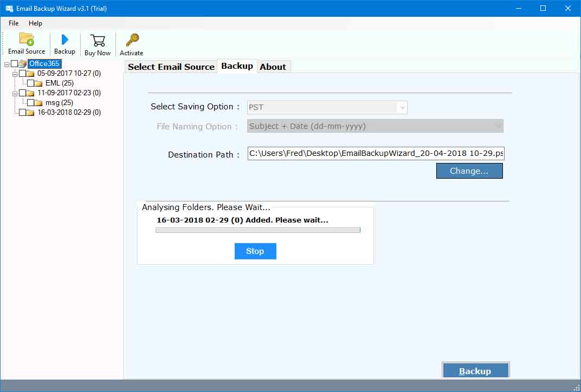Click the analysing progress bar
This screenshot has height=392, width=581.
pyautogui.click(x=258, y=230)
